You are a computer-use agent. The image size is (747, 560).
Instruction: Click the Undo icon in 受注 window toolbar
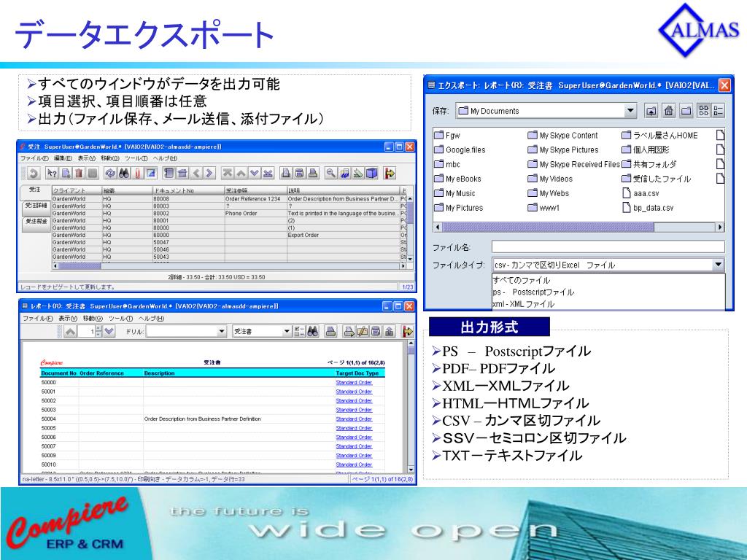pos(33,174)
